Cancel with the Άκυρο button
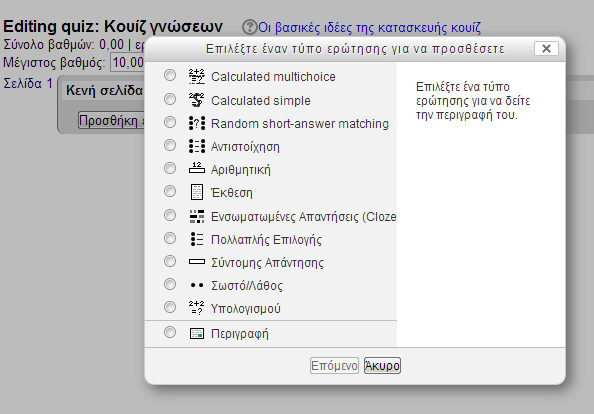This screenshot has height=414, width=594. [382, 366]
